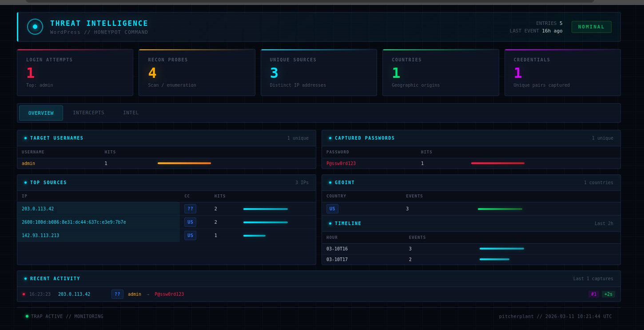644x330 pixels.
Task: Click the ?? country badge for 203.0.113.42 in Top Sources
Action: coord(190,209)
